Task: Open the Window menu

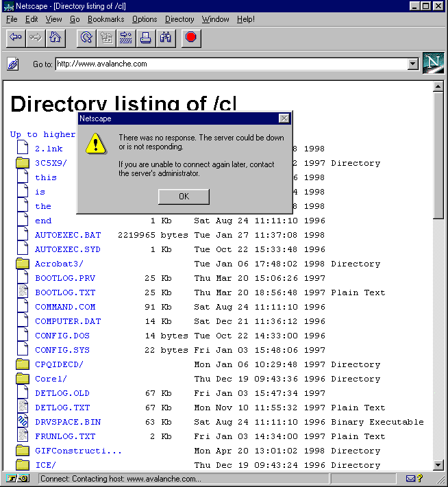Action: [x=216, y=19]
